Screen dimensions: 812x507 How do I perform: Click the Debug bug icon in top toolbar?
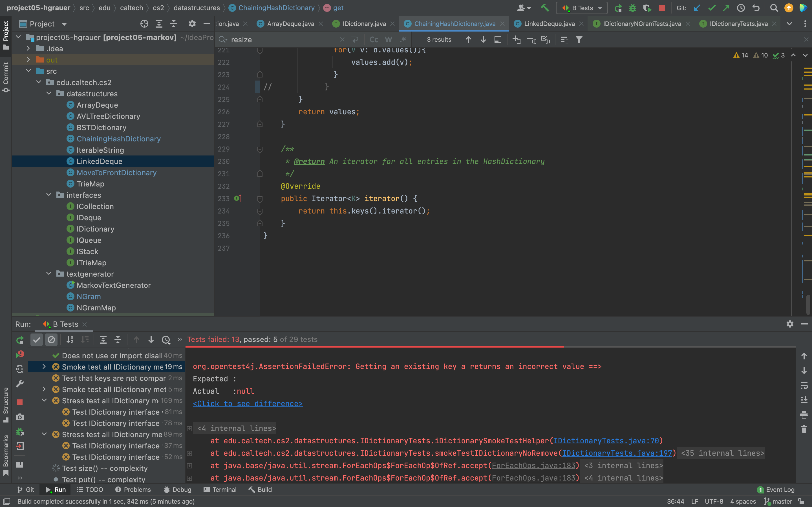click(x=632, y=8)
